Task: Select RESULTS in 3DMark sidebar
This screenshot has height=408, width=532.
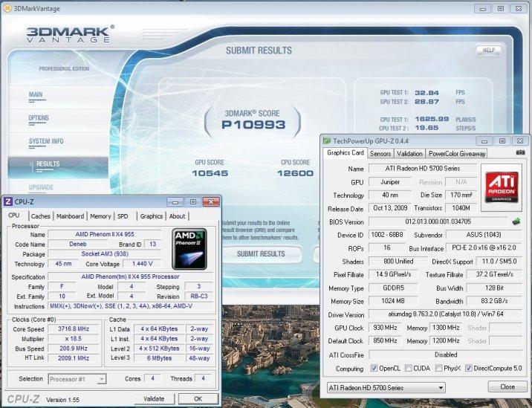Action: tap(59, 167)
